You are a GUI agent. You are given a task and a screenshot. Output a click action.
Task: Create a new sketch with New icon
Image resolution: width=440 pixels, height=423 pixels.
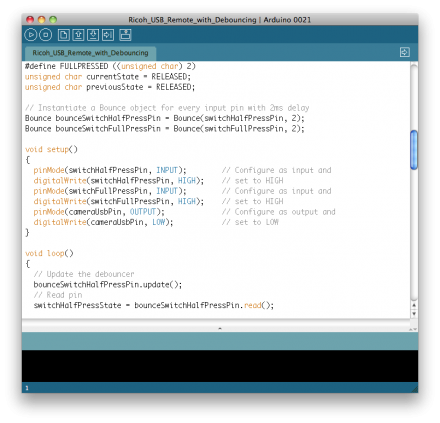point(64,35)
